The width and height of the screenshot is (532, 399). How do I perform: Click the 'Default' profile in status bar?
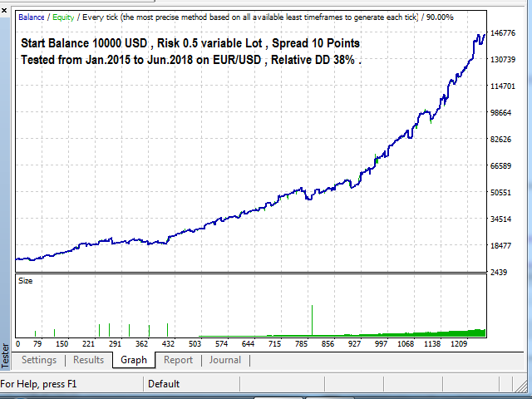point(164,384)
